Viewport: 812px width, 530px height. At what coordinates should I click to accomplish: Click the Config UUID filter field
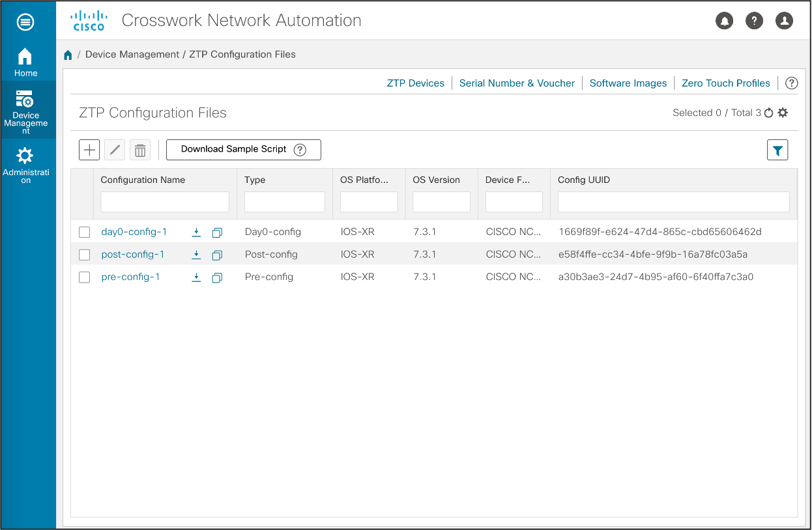pyautogui.click(x=674, y=202)
